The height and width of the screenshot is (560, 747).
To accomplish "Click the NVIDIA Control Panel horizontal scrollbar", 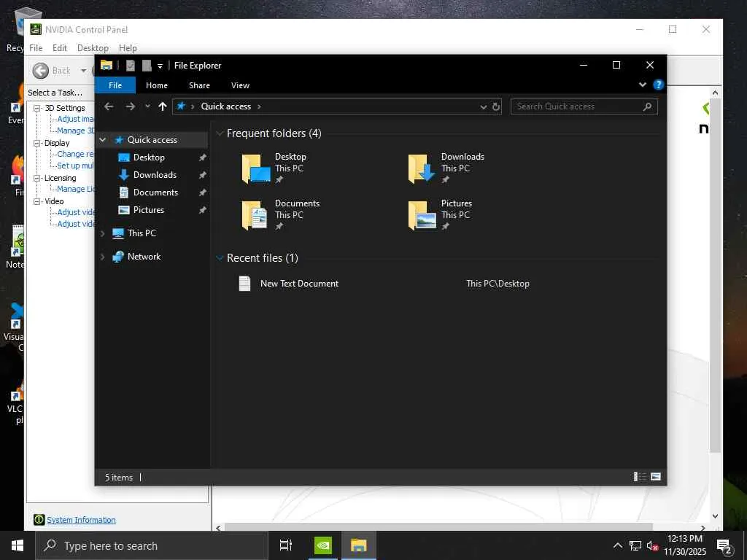I will 438,527.
